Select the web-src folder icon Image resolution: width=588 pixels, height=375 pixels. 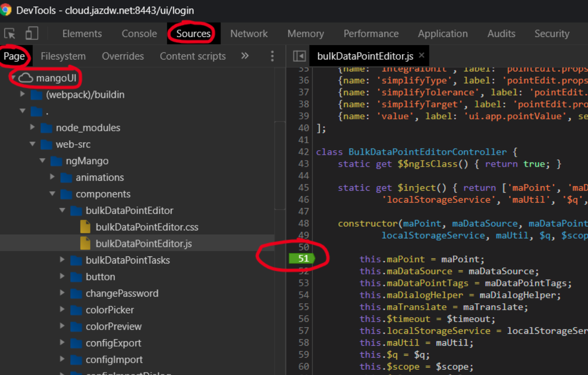pos(46,145)
